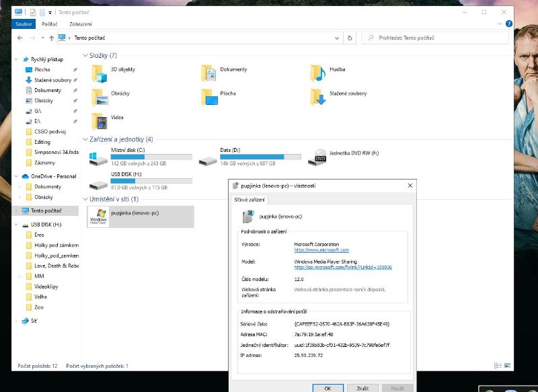Select the USB DISK (H:) drive icon
The height and width of the screenshot is (392, 538).
[98, 185]
